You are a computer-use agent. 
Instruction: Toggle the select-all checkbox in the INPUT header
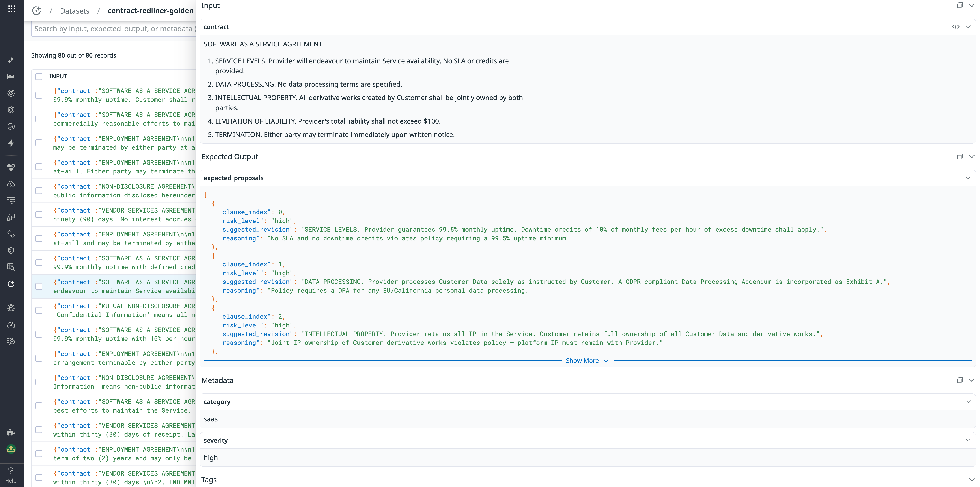point(39,76)
